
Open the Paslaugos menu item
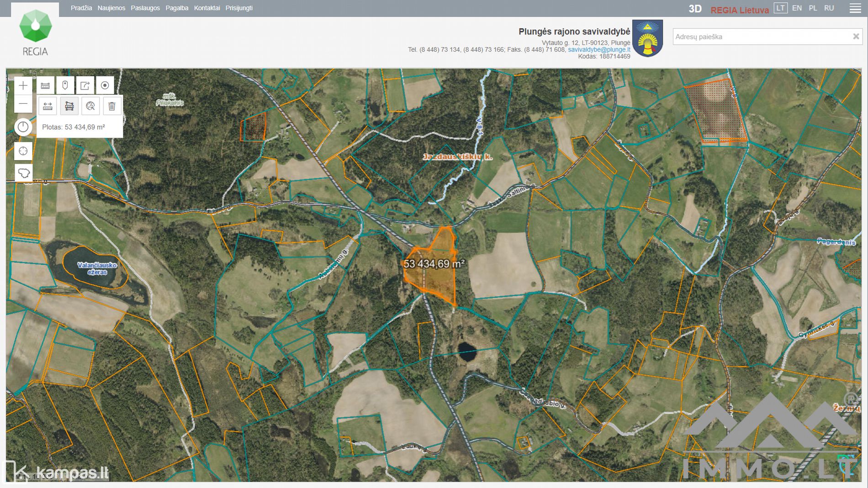tap(145, 8)
